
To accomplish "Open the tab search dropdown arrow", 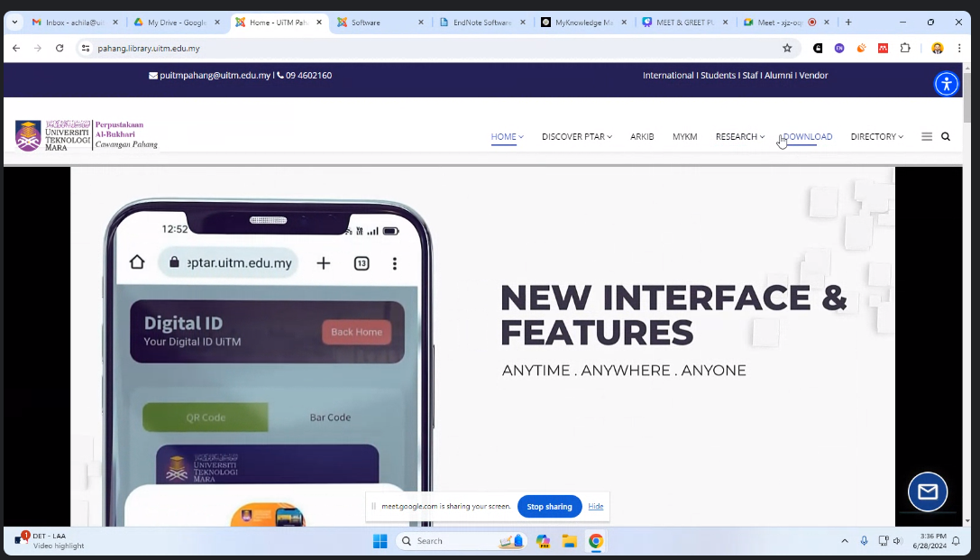I will click(x=14, y=22).
